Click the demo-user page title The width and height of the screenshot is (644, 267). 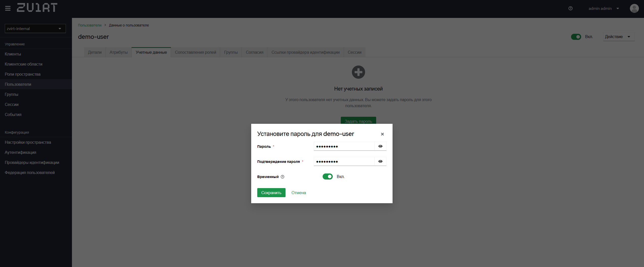tap(93, 37)
